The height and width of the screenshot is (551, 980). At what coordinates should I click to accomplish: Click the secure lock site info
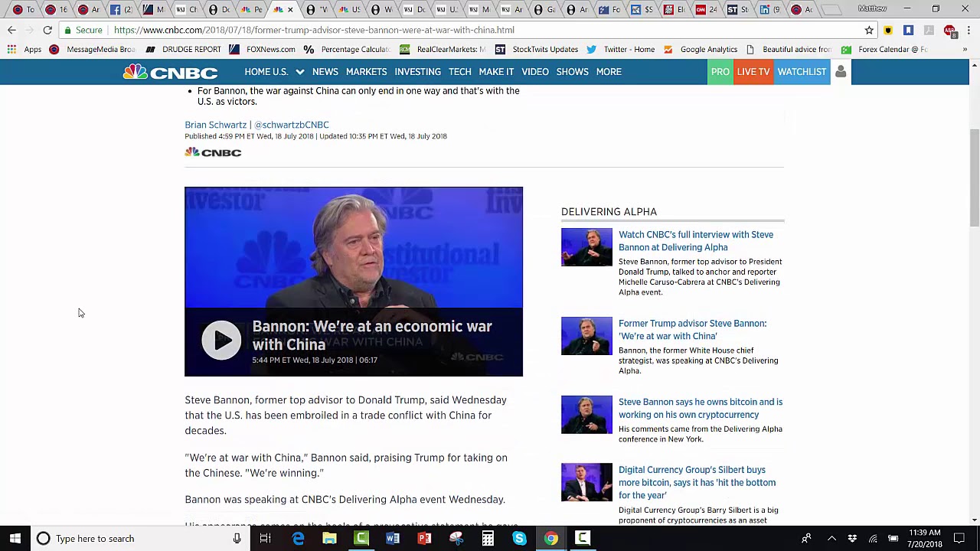[x=83, y=30]
